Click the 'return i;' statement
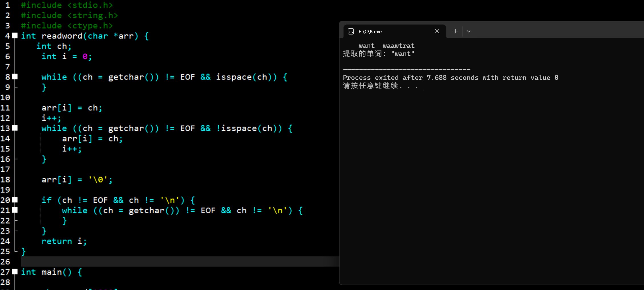The width and height of the screenshot is (644, 290). tap(64, 241)
